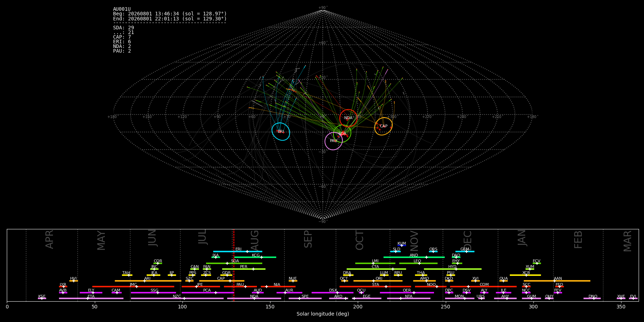This screenshot has height=322, width=644.
Task: Click the QUA shower bar on the timeline
Action: tap(503, 281)
